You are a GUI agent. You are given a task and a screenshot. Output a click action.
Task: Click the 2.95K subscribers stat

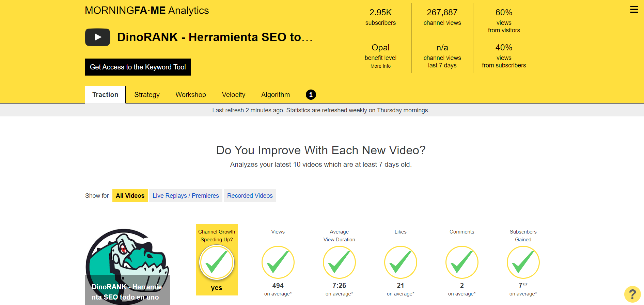tap(380, 17)
